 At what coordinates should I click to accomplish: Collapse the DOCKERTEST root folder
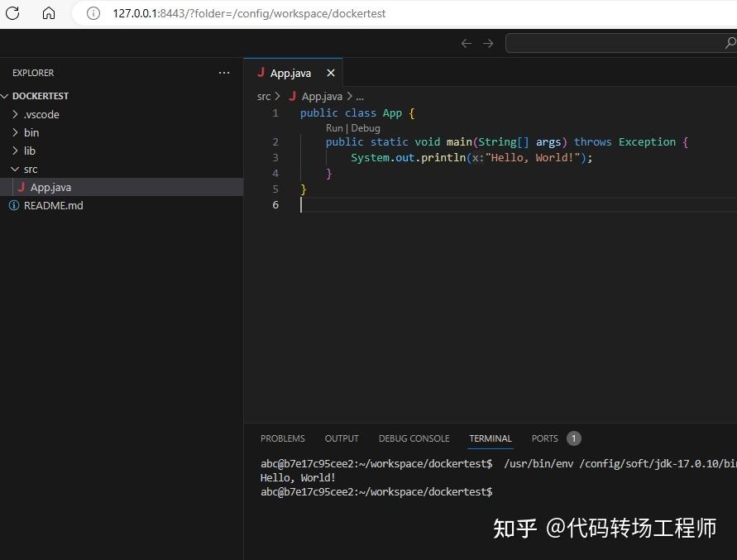coord(122,96)
